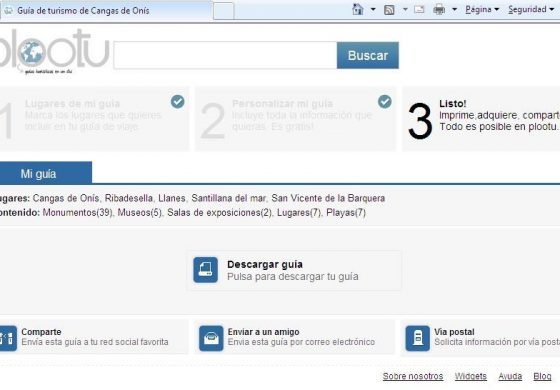Screen dimensions: 560x390
Task: Open the Home button dropdown arrow
Action: coord(373,10)
